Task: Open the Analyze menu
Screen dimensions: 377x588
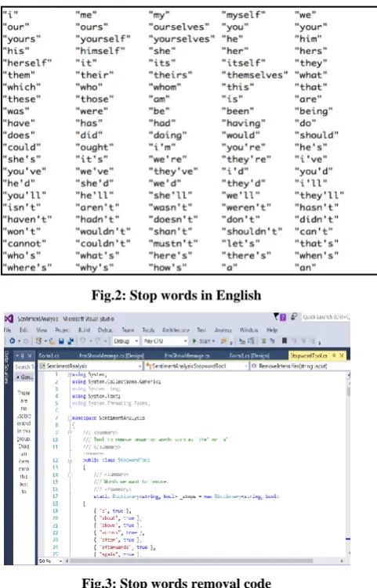Action: pos(223,330)
